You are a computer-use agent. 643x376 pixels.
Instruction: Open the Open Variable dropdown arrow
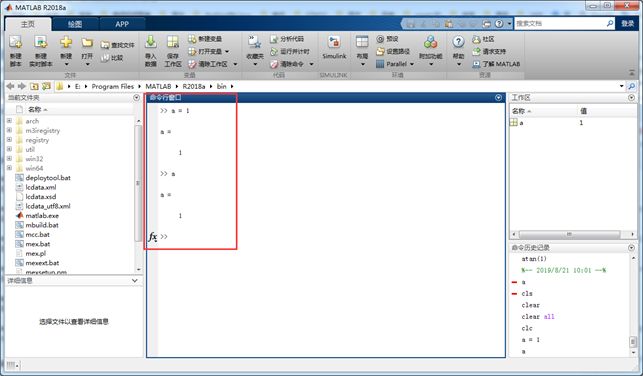tap(227, 52)
